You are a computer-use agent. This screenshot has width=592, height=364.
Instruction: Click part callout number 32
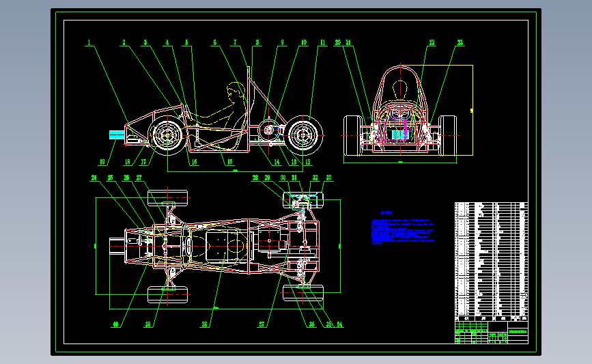click(315, 178)
